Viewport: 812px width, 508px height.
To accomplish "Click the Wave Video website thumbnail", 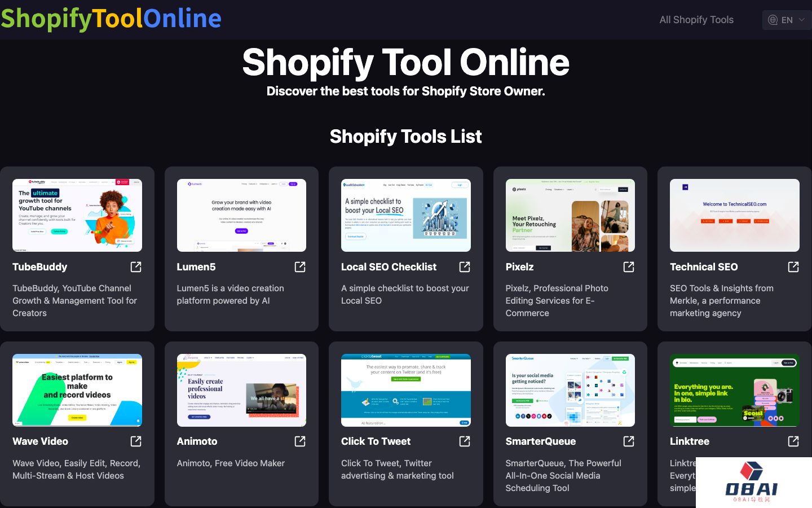I will [77, 390].
